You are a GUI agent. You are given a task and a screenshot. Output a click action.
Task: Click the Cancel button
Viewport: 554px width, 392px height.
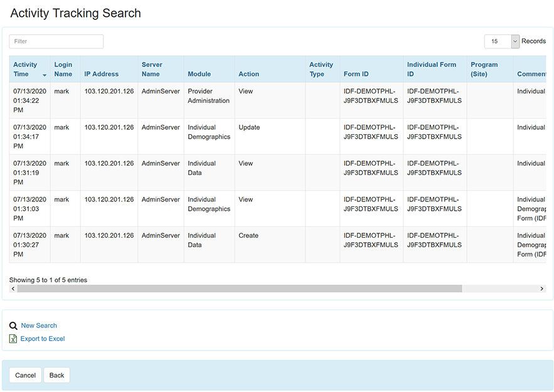tap(26, 375)
